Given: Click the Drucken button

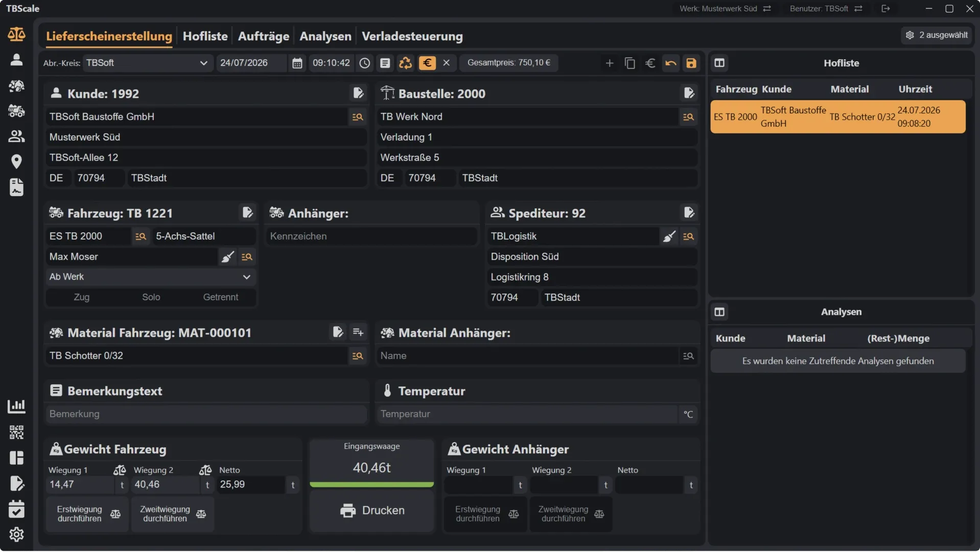Looking at the screenshot, I should pos(372,511).
